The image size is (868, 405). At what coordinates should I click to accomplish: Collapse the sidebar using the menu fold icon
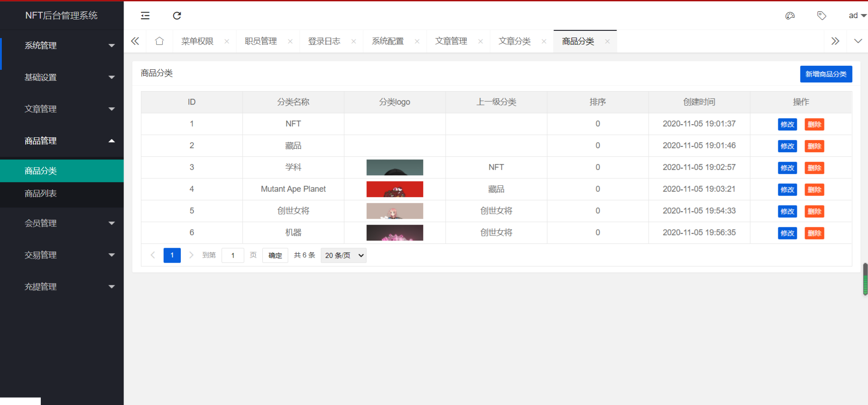point(145,16)
